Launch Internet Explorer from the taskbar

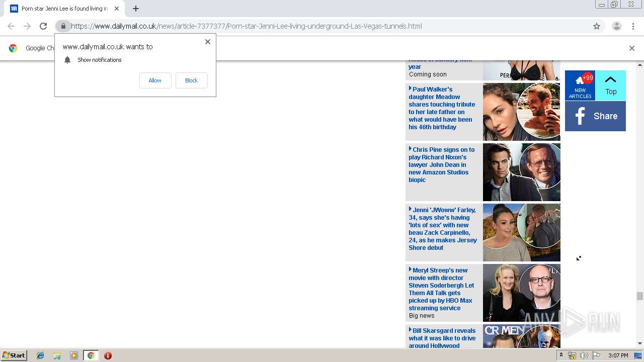click(40, 355)
